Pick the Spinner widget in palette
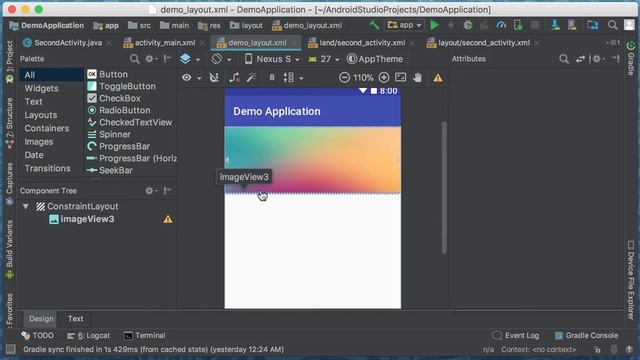The width and height of the screenshot is (640, 360). point(109,135)
